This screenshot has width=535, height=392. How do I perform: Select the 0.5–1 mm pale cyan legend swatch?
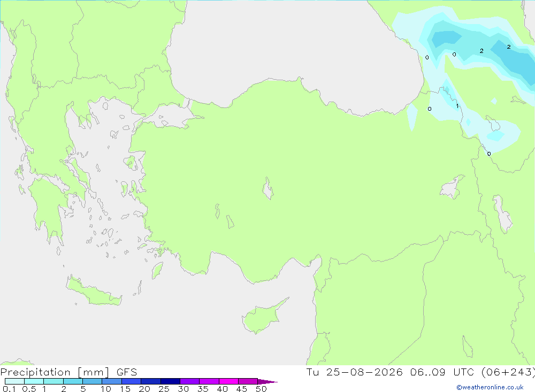[34, 381]
